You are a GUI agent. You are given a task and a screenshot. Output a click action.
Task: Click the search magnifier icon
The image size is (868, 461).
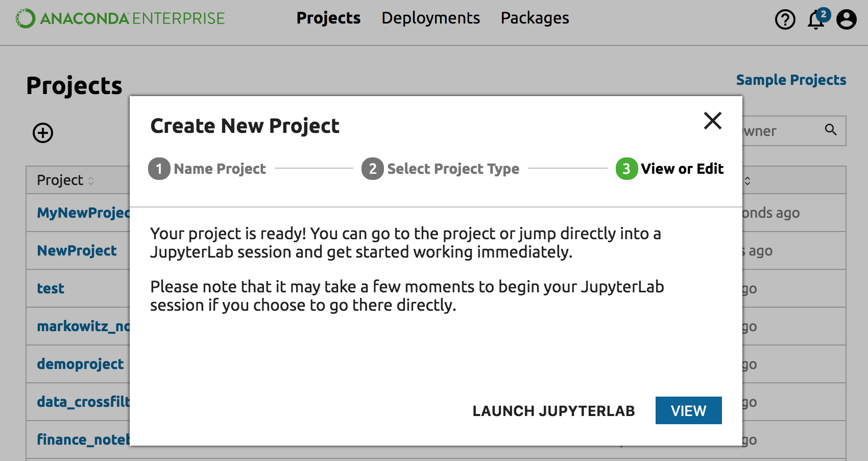(x=831, y=130)
